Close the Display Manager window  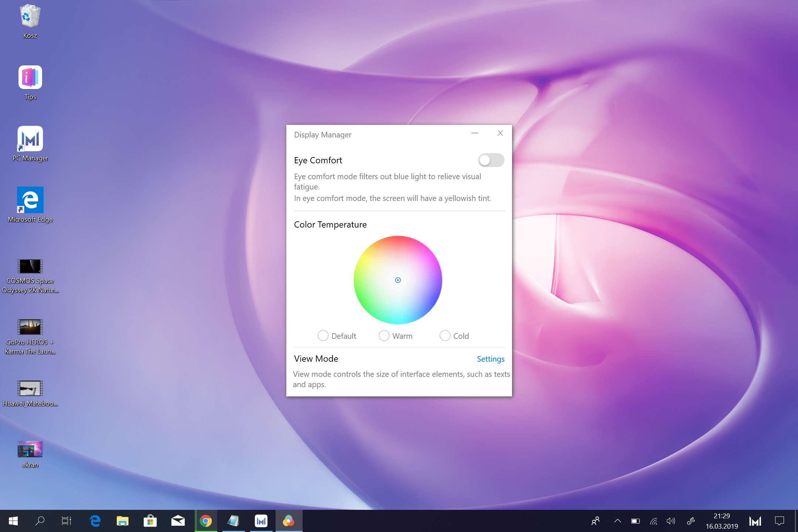pos(500,133)
